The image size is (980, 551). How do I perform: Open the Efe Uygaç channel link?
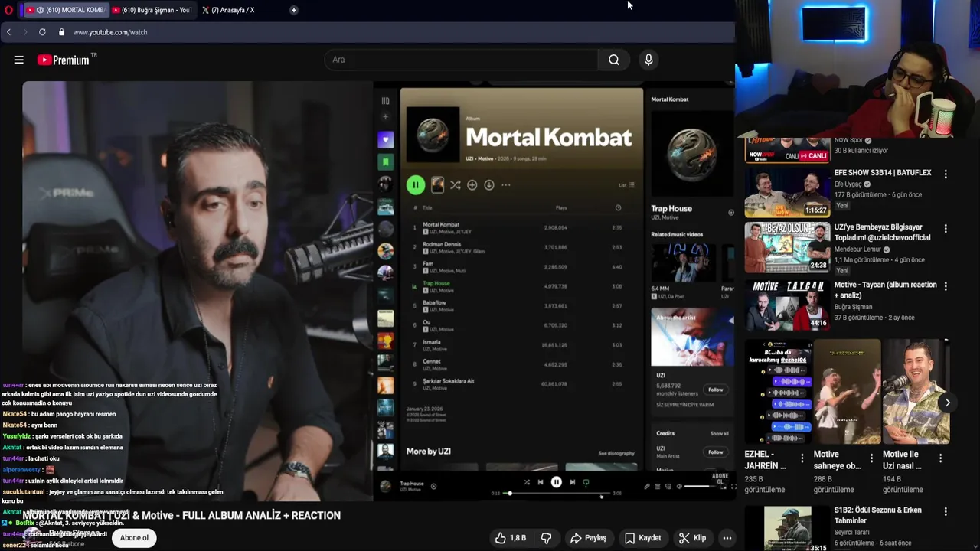click(848, 184)
